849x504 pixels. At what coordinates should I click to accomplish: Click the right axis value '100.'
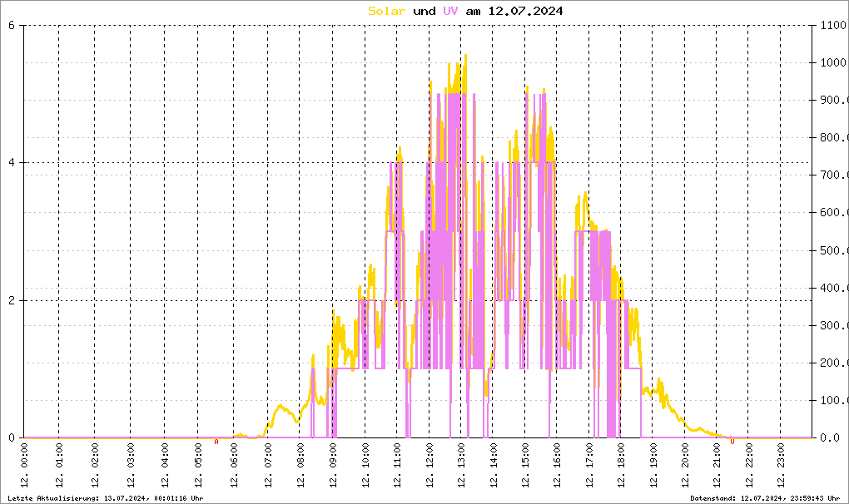pyautogui.click(x=834, y=401)
